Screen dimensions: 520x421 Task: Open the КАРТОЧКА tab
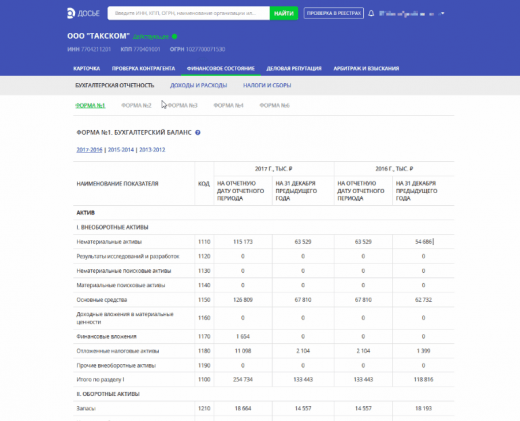pyautogui.click(x=87, y=68)
